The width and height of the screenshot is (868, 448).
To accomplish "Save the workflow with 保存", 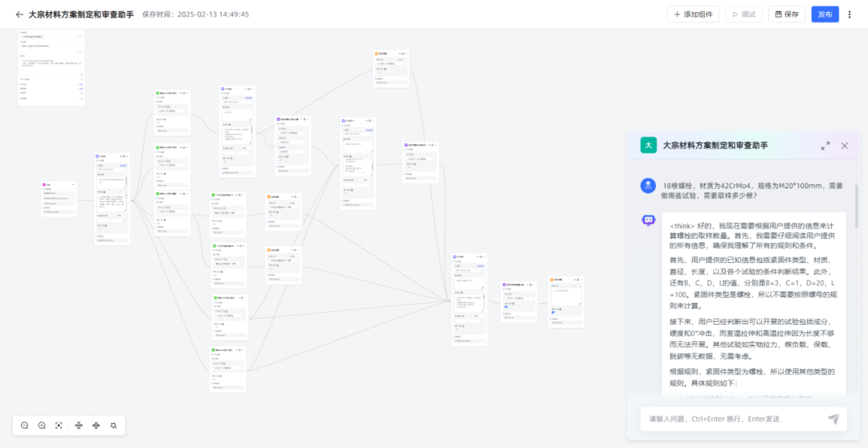I will [x=787, y=14].
